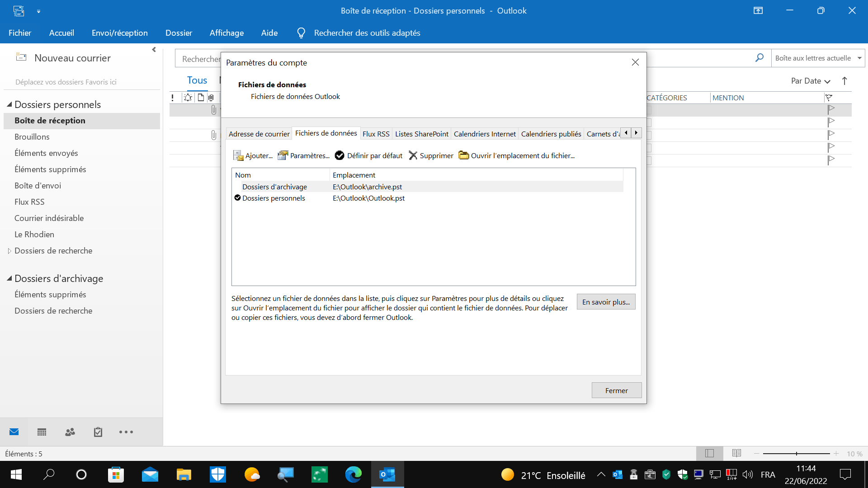Switch to Calendar view in navigation bar
This screenshot has height=488, width=868.
[42, 432]
